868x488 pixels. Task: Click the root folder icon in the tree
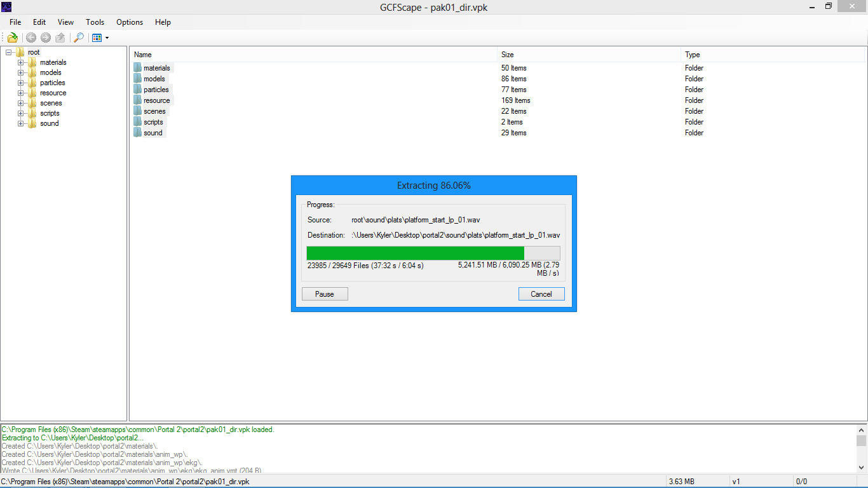tap(20, 52)
